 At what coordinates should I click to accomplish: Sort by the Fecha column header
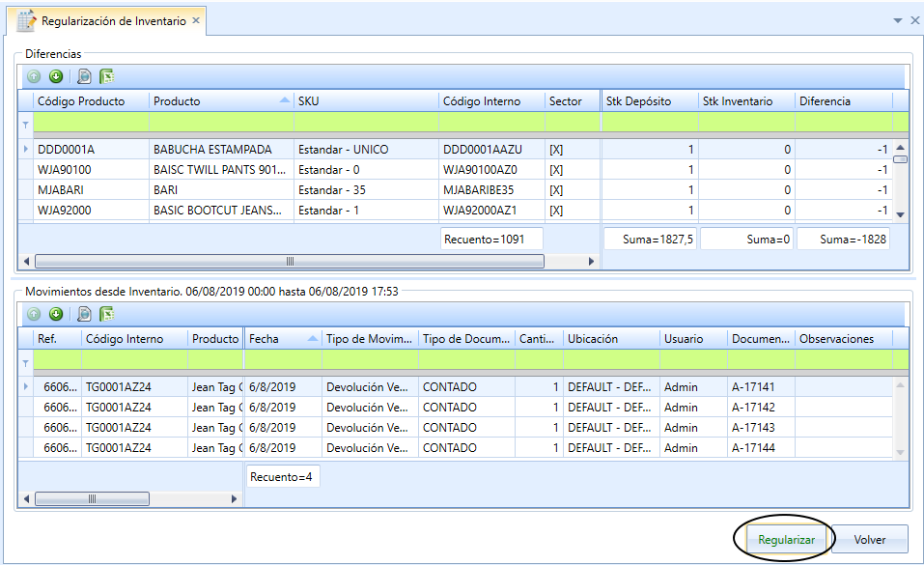pos(283,339)
